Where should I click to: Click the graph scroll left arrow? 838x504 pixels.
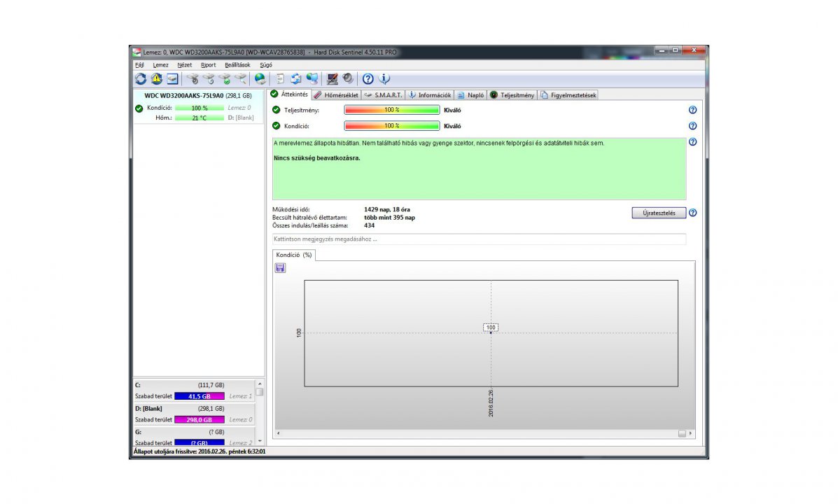click(x=278, y=433)
